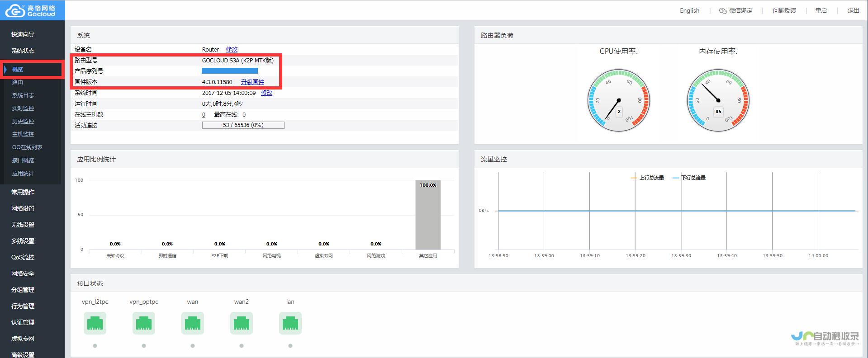Click the WeChat binding (微信绑定) icon
The image size is (868, 358).
tap(723, 10)
